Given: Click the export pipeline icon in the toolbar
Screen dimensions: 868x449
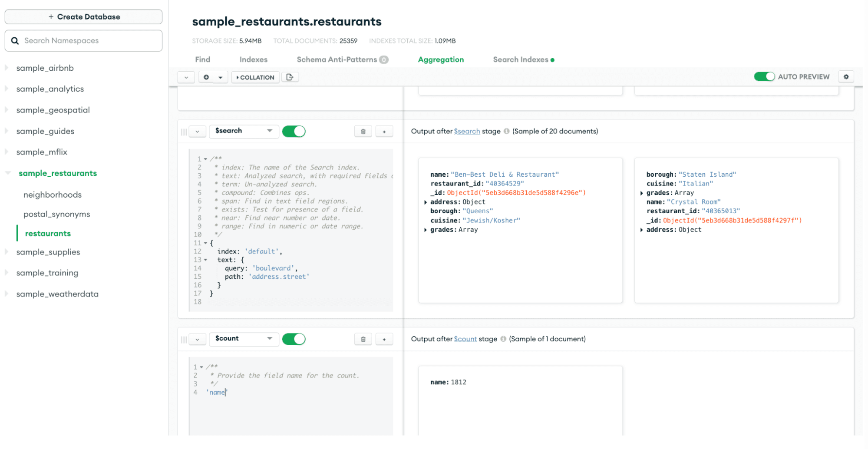Looking at the screenshot, I should (x=290, y=77).
